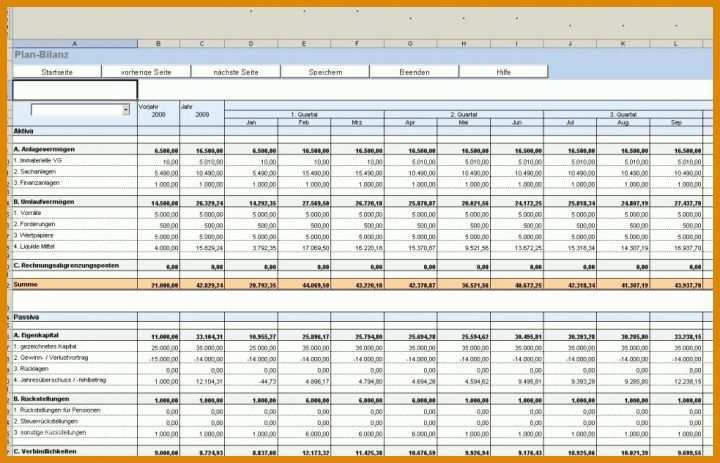Click the orange Summe row label
Screen dimensions: 720x463
pyautogui.click(x=26, y=284)
